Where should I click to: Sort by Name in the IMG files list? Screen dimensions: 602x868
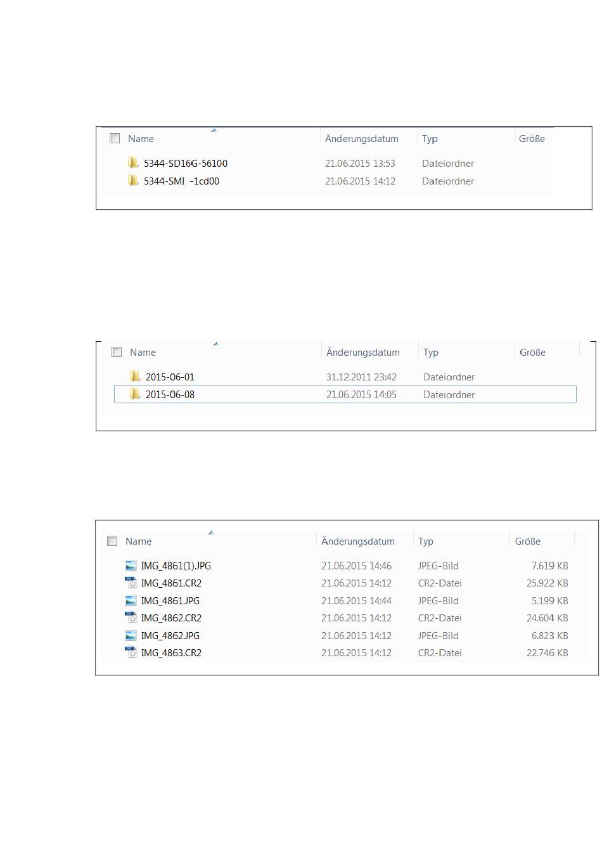[138, 541]
